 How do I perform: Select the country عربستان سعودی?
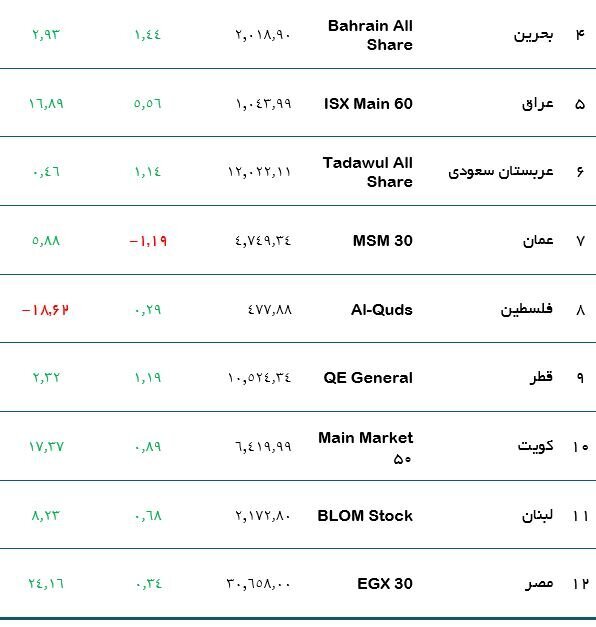pyautogui.click(x=501, y=172)
